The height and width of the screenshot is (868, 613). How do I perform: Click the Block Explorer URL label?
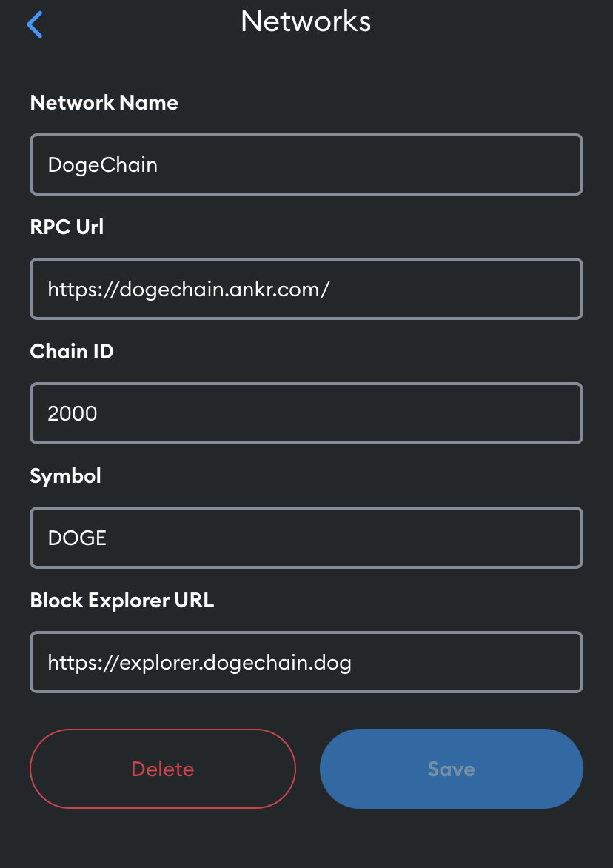tap(122, 601)
